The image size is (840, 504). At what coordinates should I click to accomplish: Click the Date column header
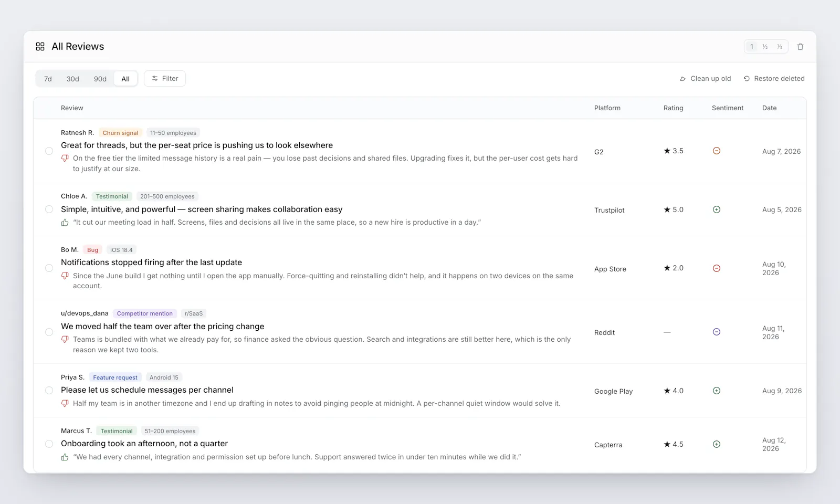(x=769, y=108)
